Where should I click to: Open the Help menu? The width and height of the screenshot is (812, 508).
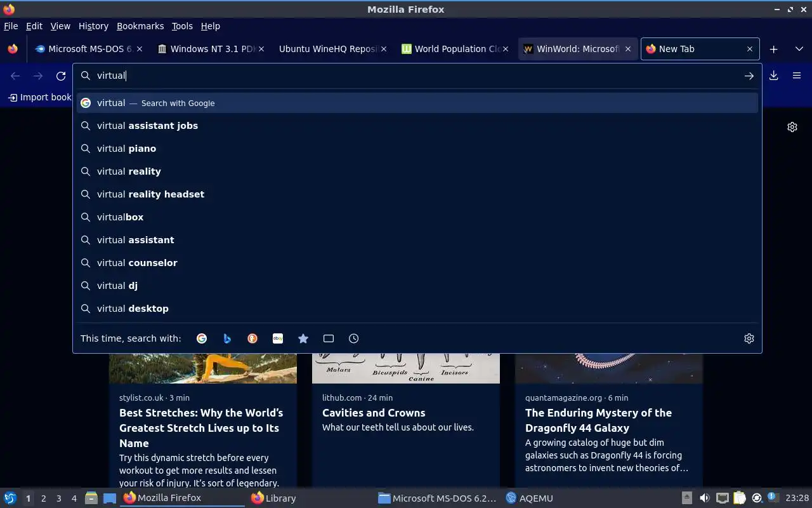click(x=211, y=26)
